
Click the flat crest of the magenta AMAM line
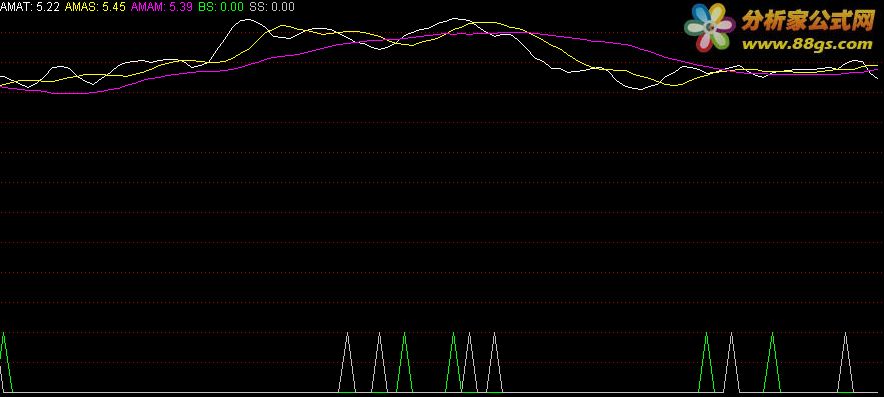(479, 33)
